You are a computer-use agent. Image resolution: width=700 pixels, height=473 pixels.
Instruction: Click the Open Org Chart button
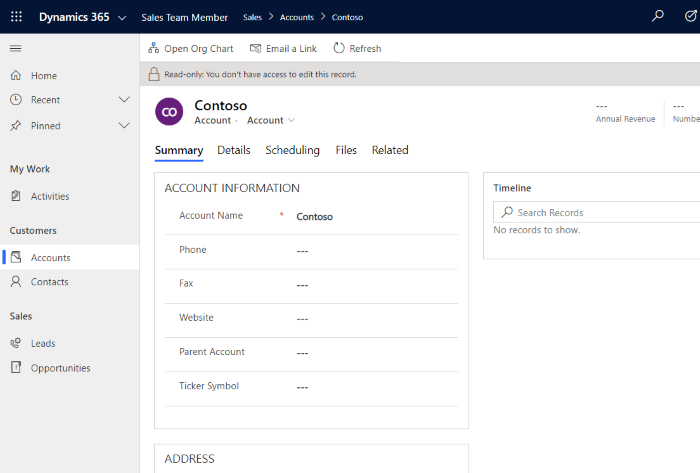190,48
